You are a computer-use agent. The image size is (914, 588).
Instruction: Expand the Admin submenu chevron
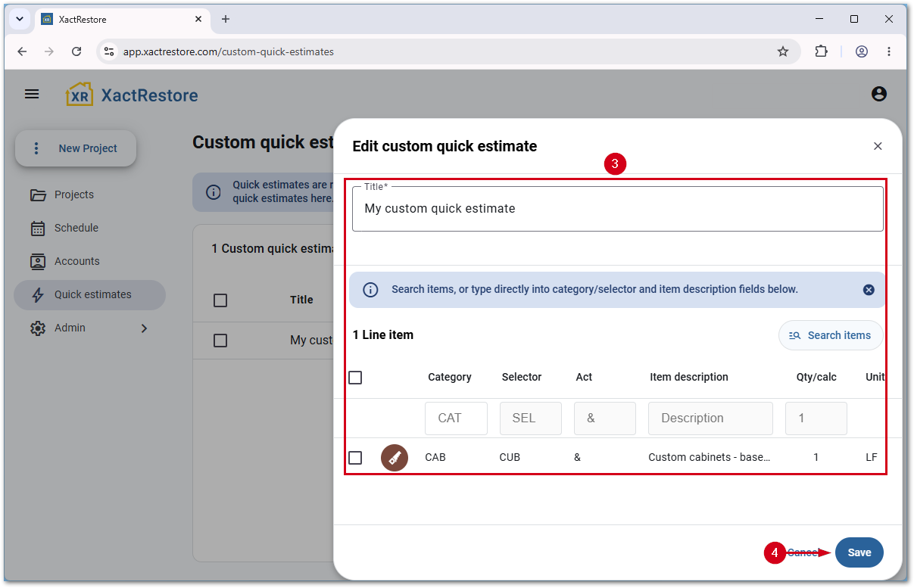click(x=144, y=328)
